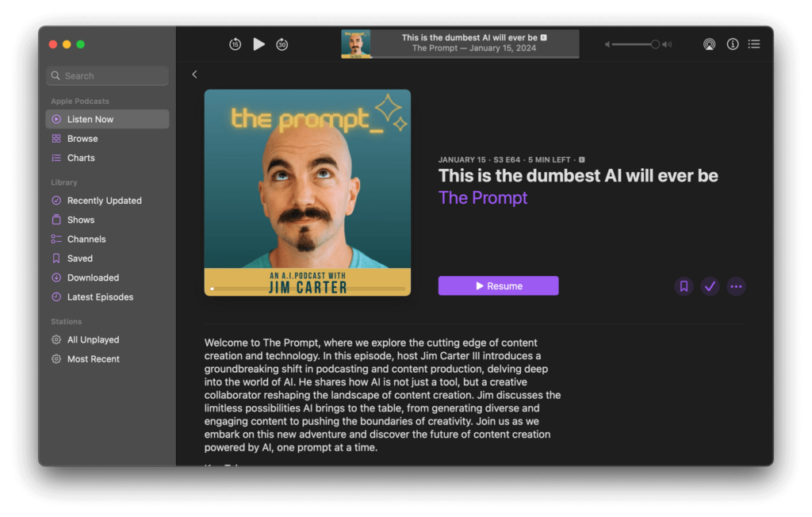Screen dimensions: 812x517
Task: Click the Search field in sidebar
Action: tap(107, 75)
